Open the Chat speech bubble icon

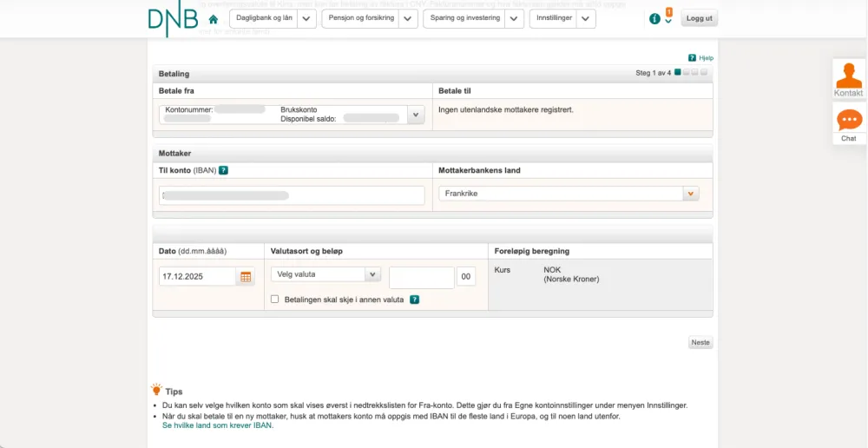pyautogui.click(x=848, y=121)
